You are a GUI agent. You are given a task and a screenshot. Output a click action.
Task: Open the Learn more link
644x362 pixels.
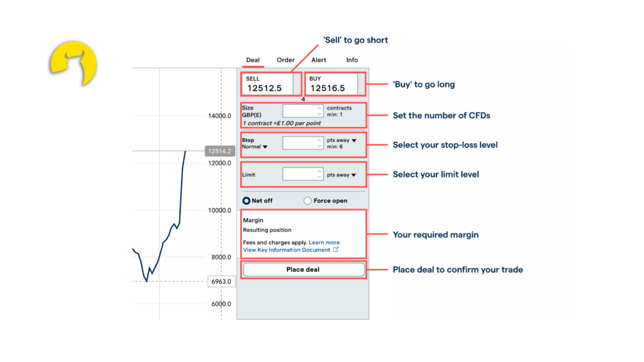tap(324, 243)
